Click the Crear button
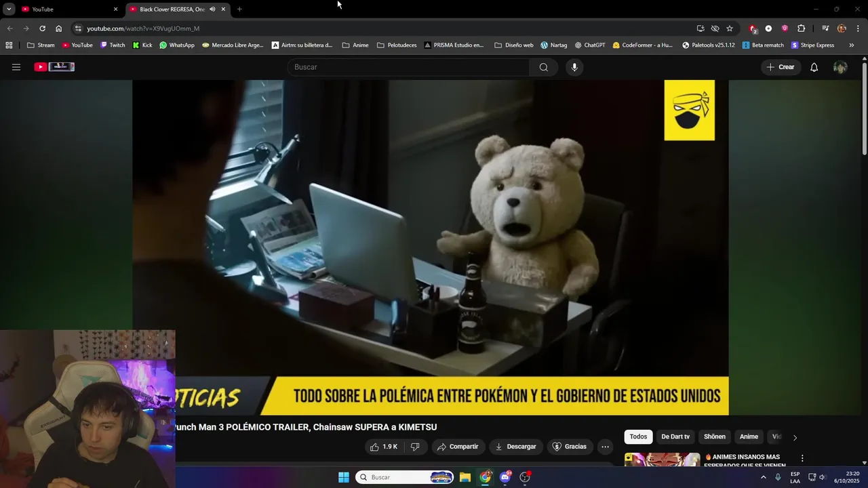Image resolution: width=868 pixels, height=488 pixels. point(781,67)
